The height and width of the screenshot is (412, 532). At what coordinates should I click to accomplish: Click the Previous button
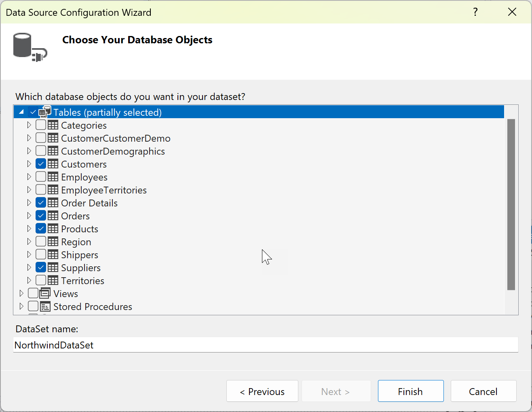262,391
